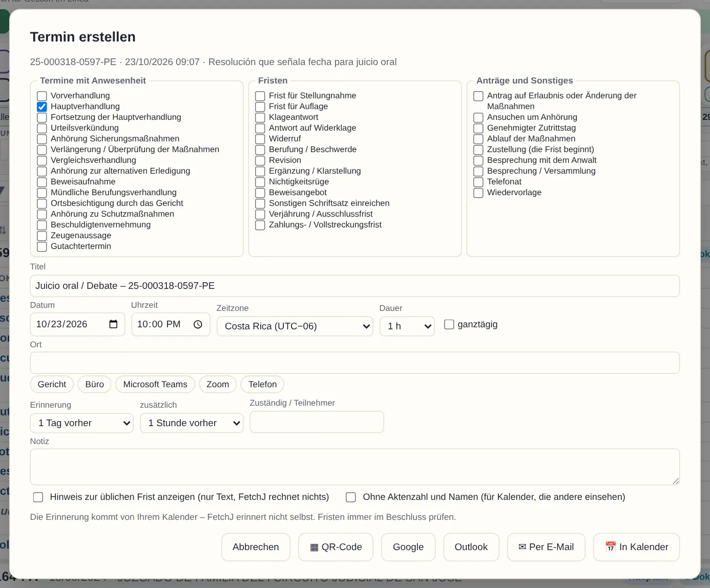
Task: Select the Zoom location chip
Action: pyautogui.click(x=218, y=384)
